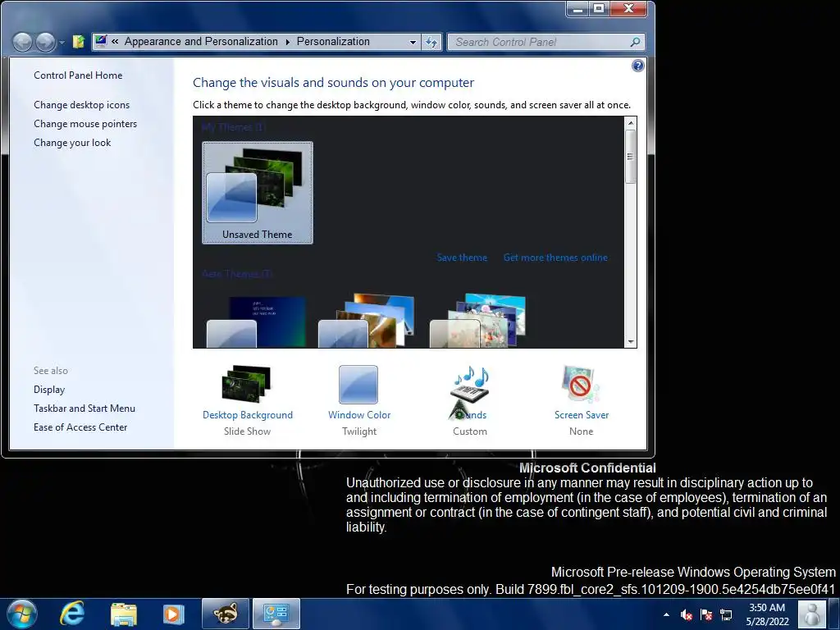Expand the double chevron breadcrumb overflow
Screen dimensions: 840x630
pos(115,42)
